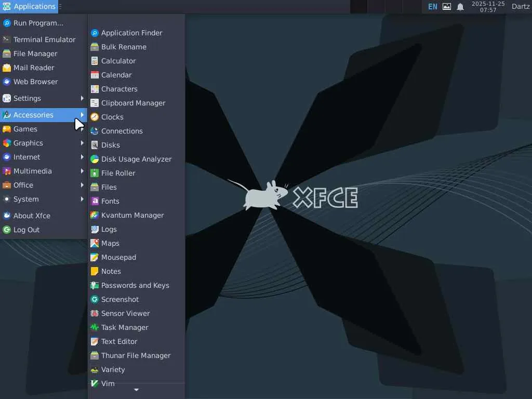Expand the Graphics submenu arrow
This screenshot has width=532, height=399.
point(82,143)
